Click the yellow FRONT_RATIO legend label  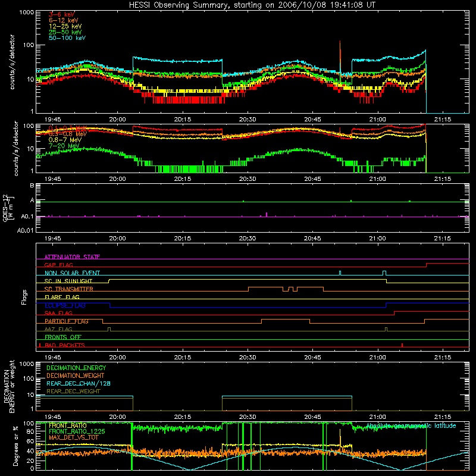[68, 425]
